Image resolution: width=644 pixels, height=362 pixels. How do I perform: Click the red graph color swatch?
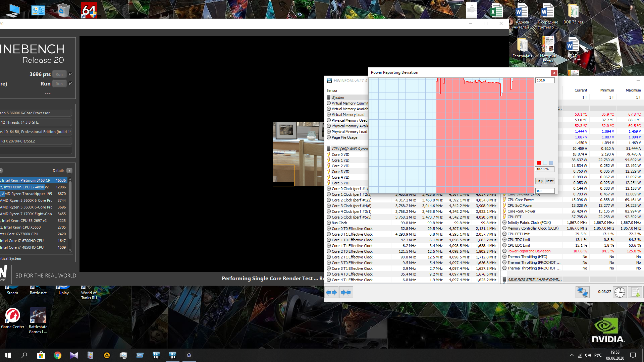pos(539,163)
